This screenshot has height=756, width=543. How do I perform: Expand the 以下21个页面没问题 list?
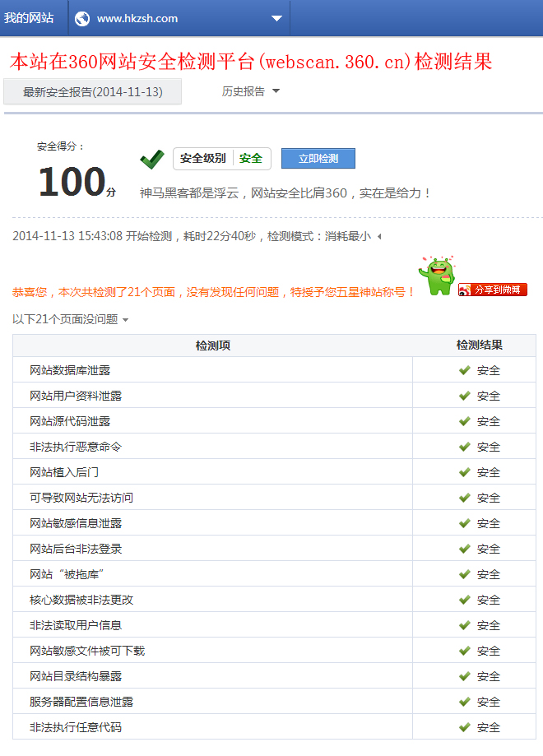125,319
